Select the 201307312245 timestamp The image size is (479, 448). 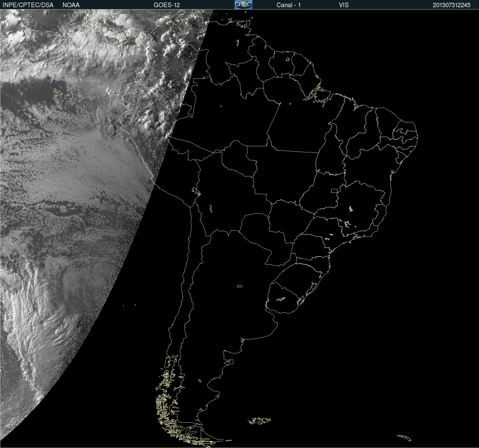pos(452,5)
